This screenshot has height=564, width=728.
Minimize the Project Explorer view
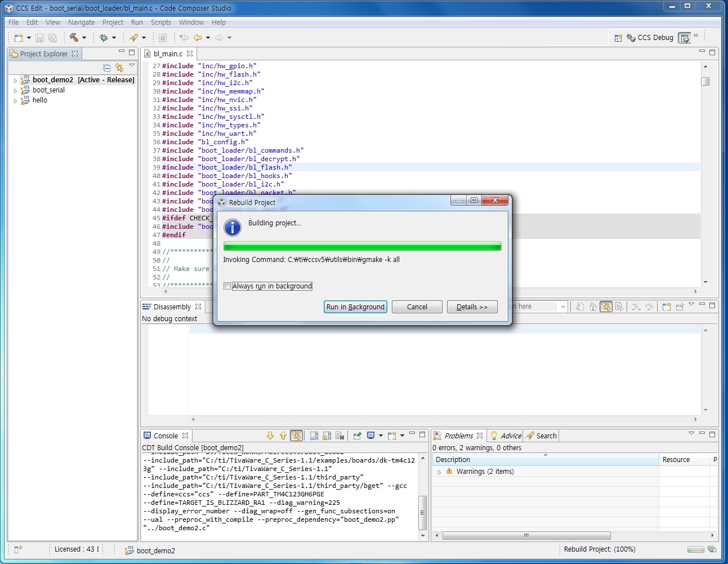(121, 52)
